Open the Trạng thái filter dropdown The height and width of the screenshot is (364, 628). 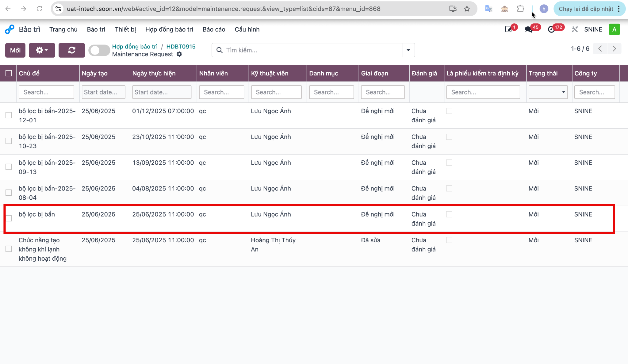(548, 92)
